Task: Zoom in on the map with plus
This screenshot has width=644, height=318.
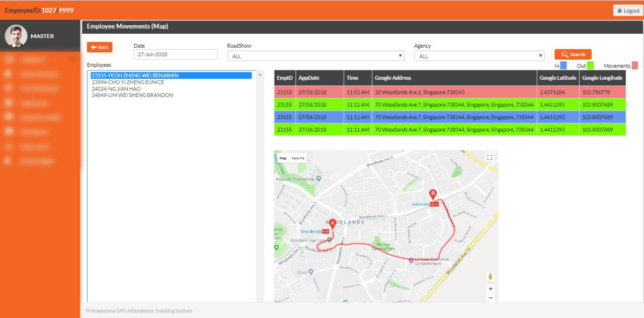Action: pos(491,289)
